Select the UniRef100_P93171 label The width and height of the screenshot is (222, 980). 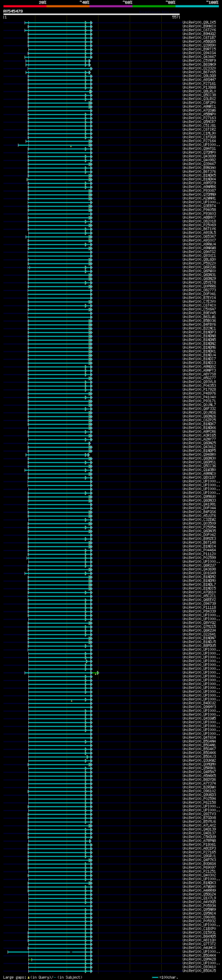coord(199,401)
